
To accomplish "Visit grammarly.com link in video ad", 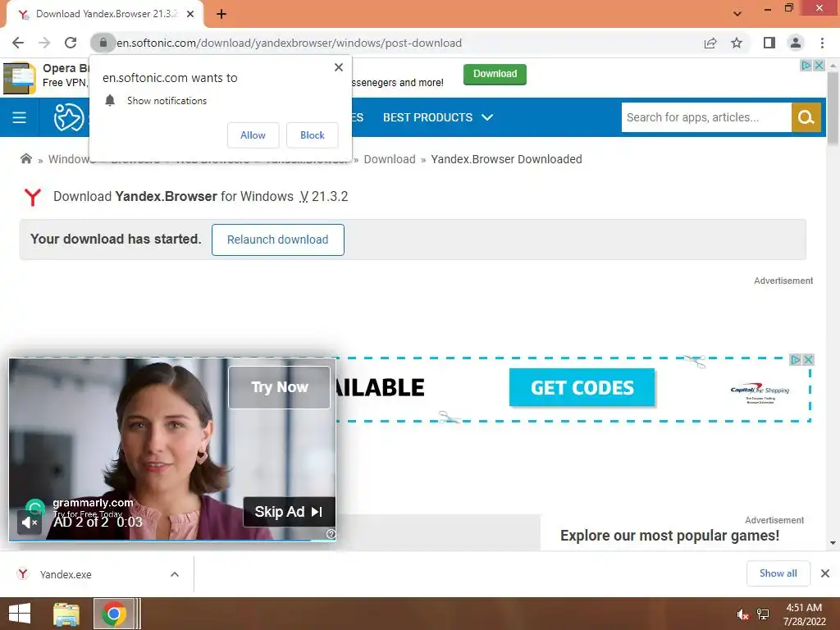I will [93, 503].
